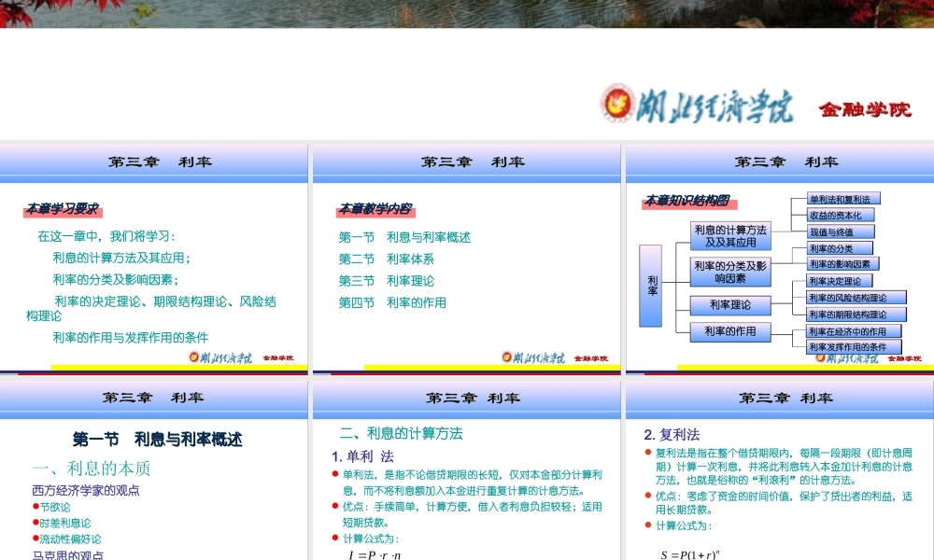
Task: Click the emblem icon at bottom of 学习要求 slide
Action: coord(194,357)
